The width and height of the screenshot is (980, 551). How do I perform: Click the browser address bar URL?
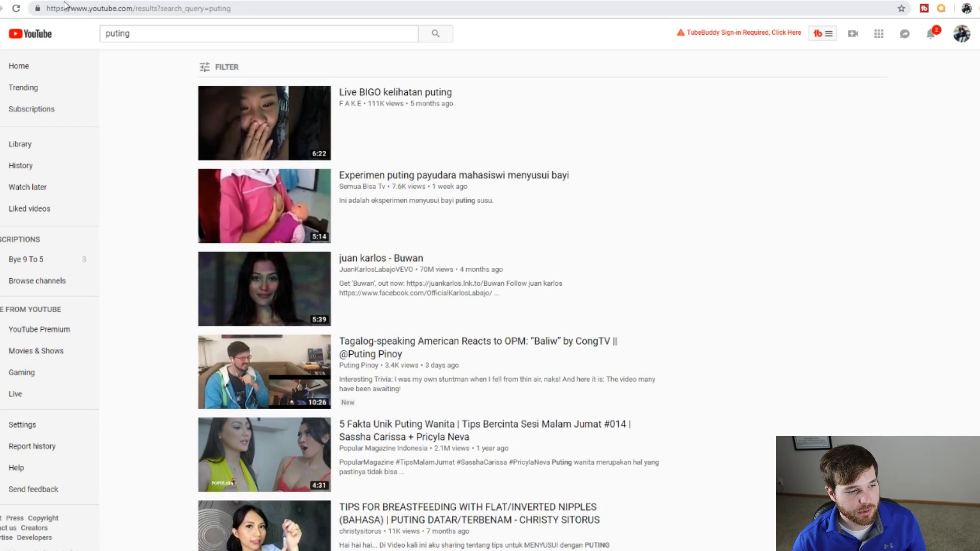[138, 8]
